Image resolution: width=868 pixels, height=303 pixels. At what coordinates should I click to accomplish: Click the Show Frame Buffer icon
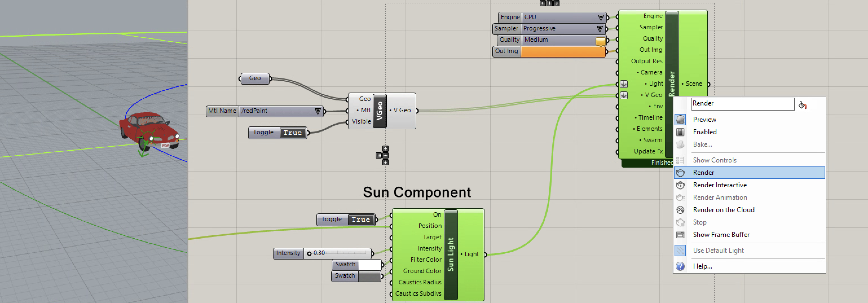click(x=680, y=235)
